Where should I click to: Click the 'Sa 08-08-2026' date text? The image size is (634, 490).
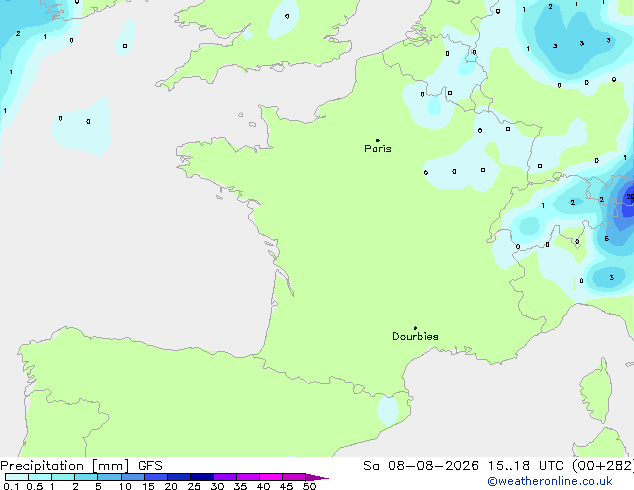pyautogui.click(x=421, y=466)
